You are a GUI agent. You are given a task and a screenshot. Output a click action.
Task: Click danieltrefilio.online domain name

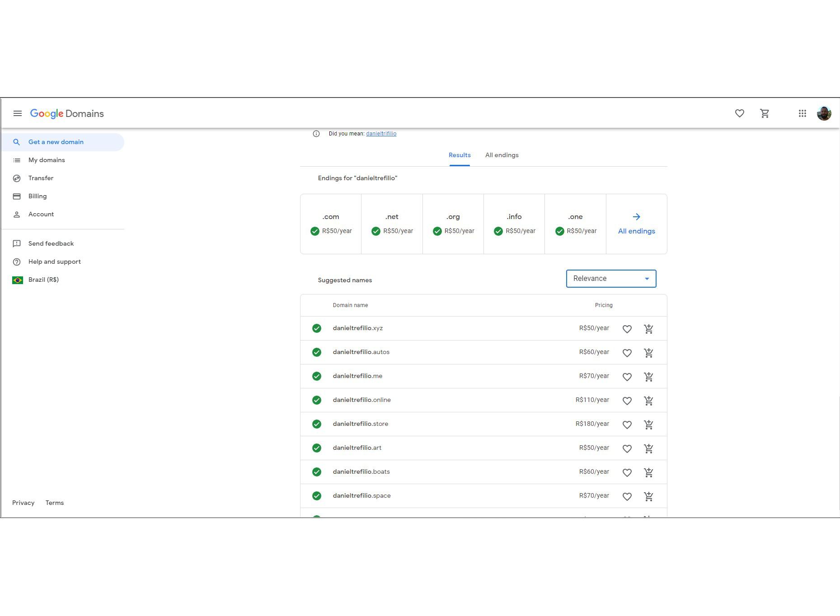362,400
